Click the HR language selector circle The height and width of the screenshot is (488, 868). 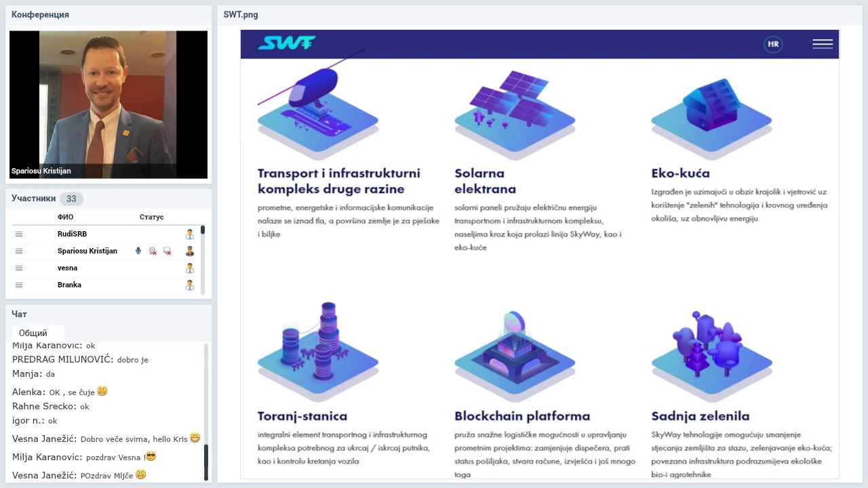[773, 45]
